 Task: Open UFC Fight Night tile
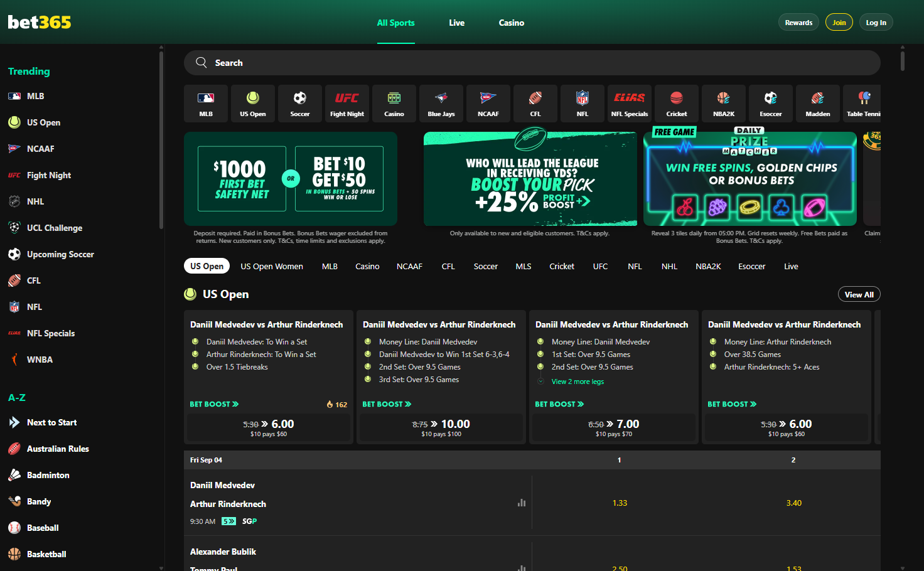click(x=347, y=104)
